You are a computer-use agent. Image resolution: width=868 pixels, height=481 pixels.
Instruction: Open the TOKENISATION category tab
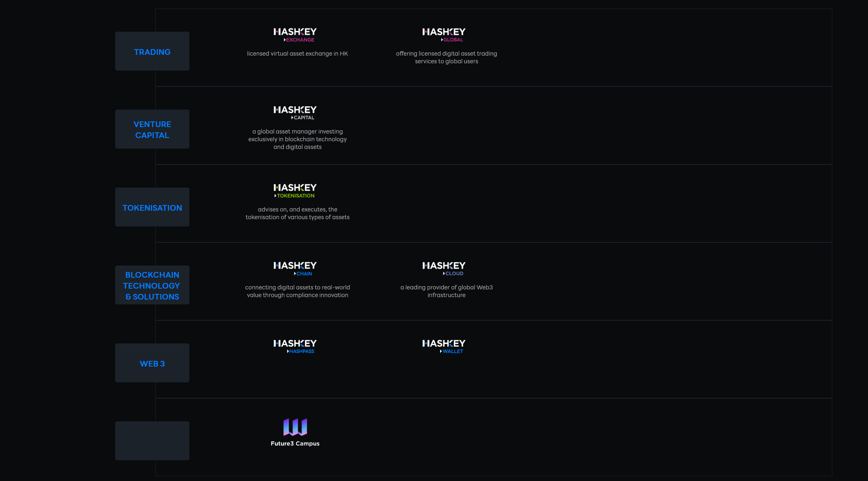click(x=152, y=207)
